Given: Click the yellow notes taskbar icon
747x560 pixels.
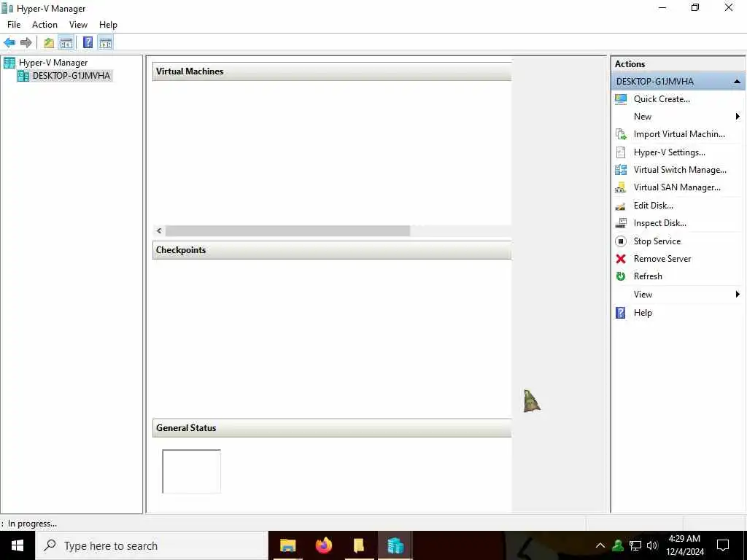Looking at the screenshot, I should (x=359, y=545).
